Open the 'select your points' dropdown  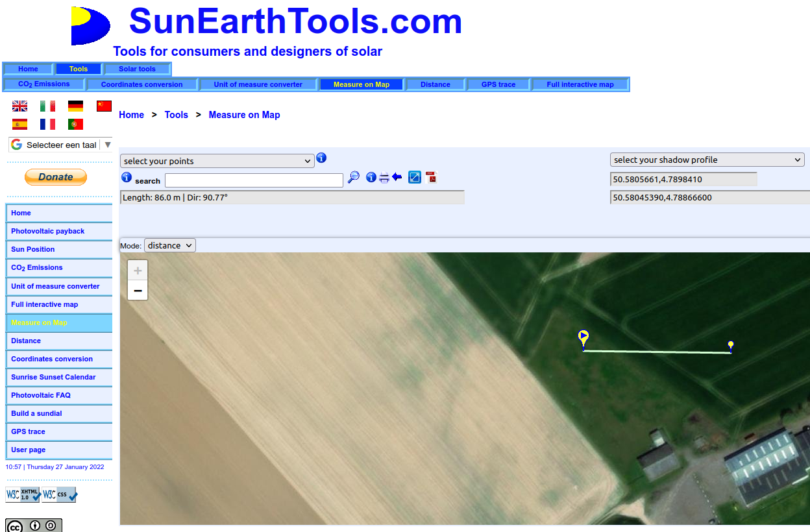click(217, 161)
